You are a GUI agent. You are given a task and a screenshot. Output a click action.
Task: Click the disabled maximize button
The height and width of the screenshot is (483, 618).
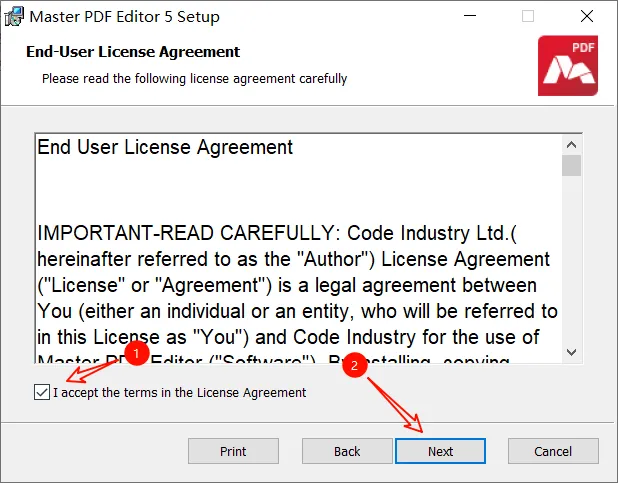(528, 16)
